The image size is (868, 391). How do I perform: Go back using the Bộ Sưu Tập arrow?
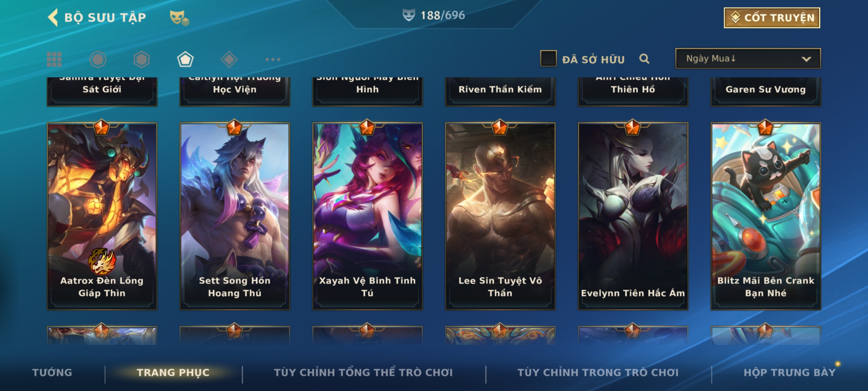pyautogui.click(x=53, y=18)
